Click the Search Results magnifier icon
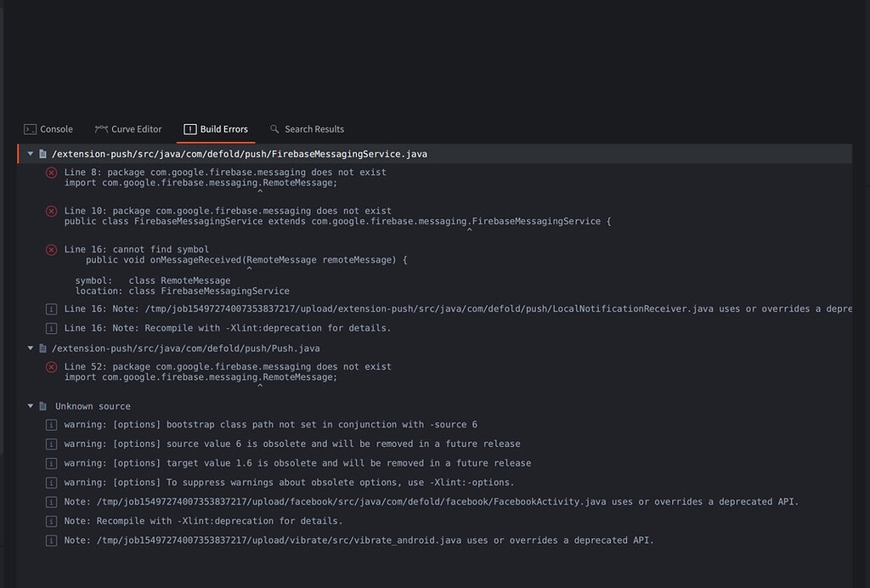The width and height of the screenshot is (870, 588). 273,129
